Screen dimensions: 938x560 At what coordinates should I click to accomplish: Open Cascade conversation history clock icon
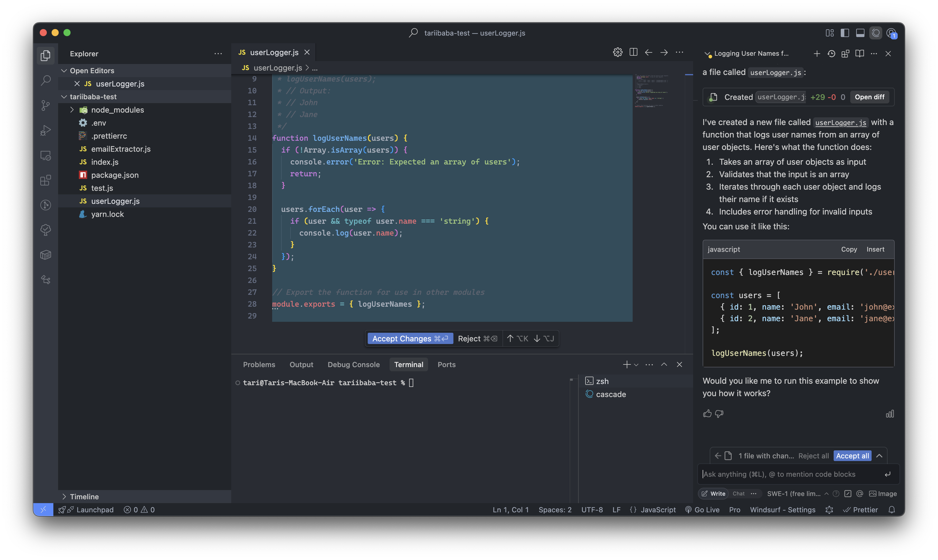click(x=831, y=54)
